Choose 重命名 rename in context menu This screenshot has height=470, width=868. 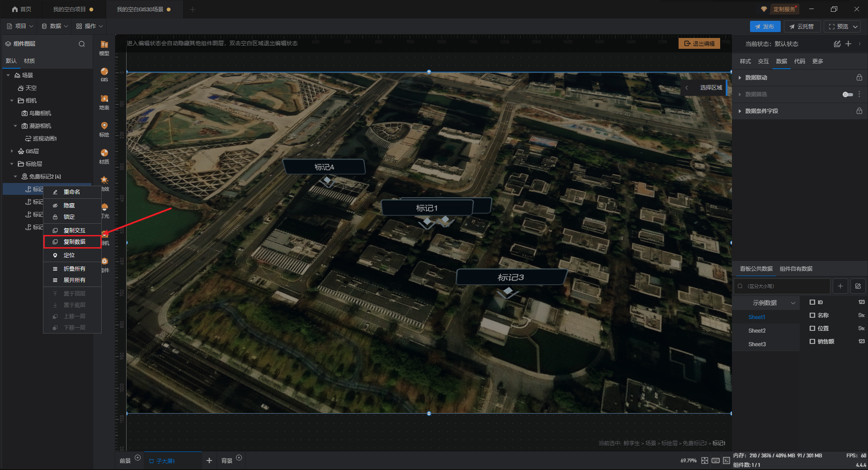[72, 192]
